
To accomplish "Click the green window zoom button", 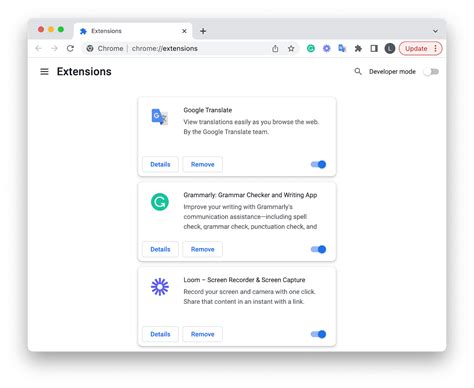I will pyautogui.click(x=61, y=29).
